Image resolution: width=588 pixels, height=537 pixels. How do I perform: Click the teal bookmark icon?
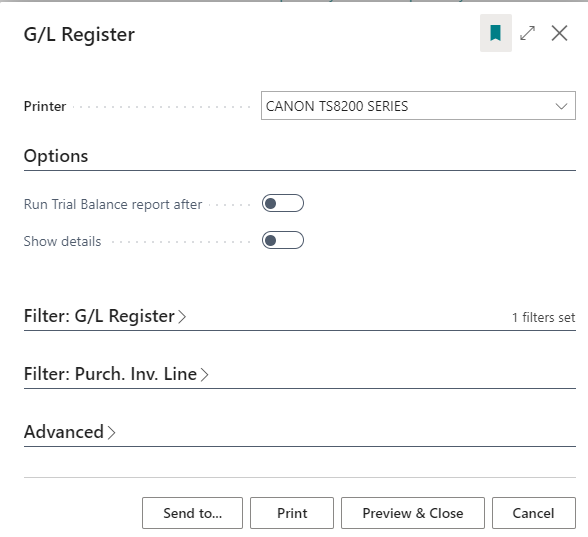click(x=495, y=33)
